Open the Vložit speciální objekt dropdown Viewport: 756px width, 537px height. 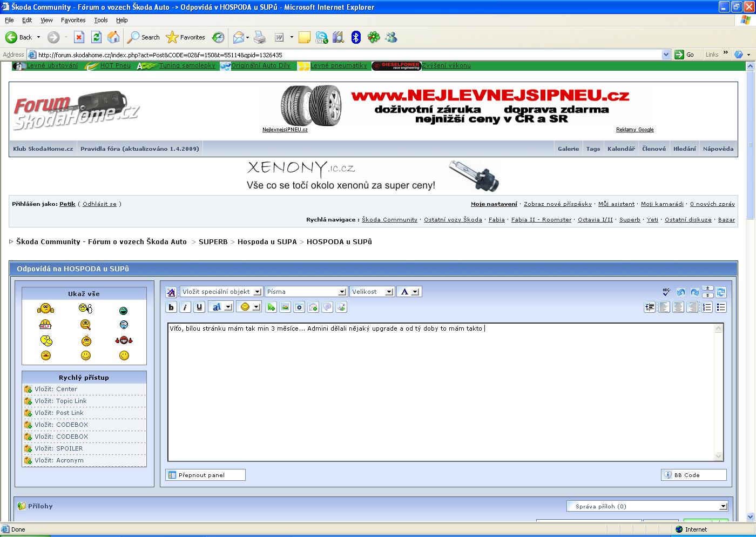click(221, 292)
